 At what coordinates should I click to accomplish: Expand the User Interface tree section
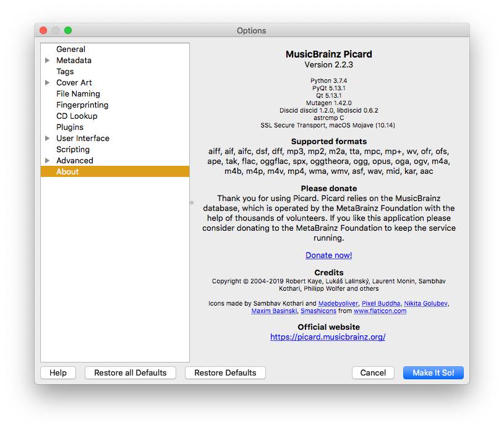(x=47, y=139)
